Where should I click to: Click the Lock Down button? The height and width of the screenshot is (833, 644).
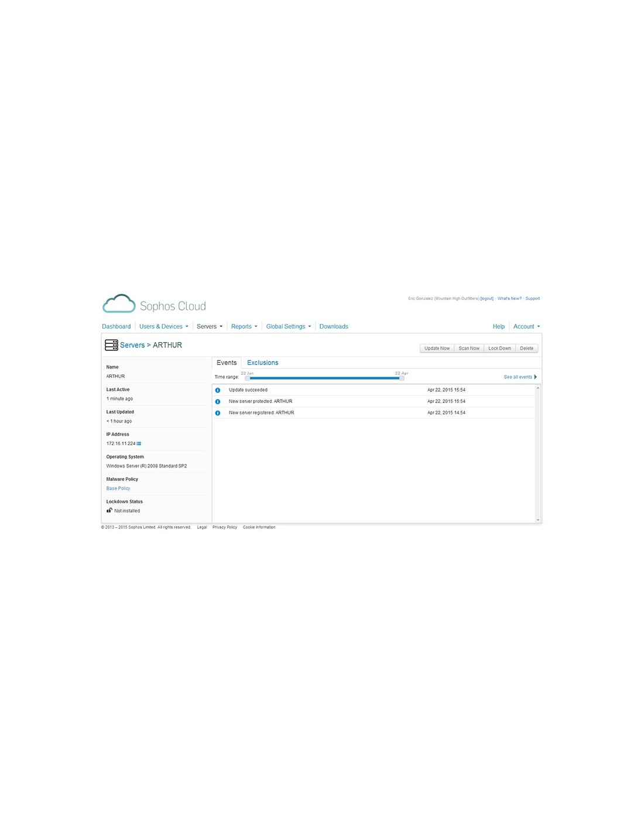tap(499, 348)
